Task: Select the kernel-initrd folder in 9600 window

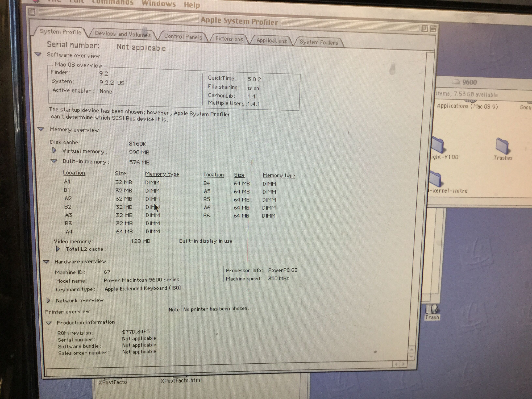Action: coord(435,179)
